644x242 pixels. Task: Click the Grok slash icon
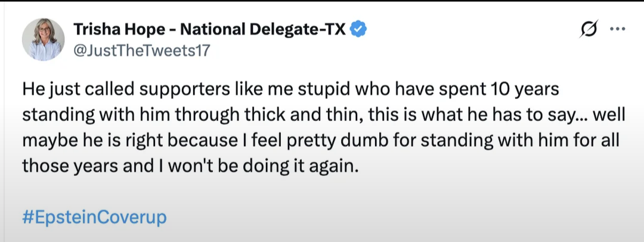[x=589, y=29]
